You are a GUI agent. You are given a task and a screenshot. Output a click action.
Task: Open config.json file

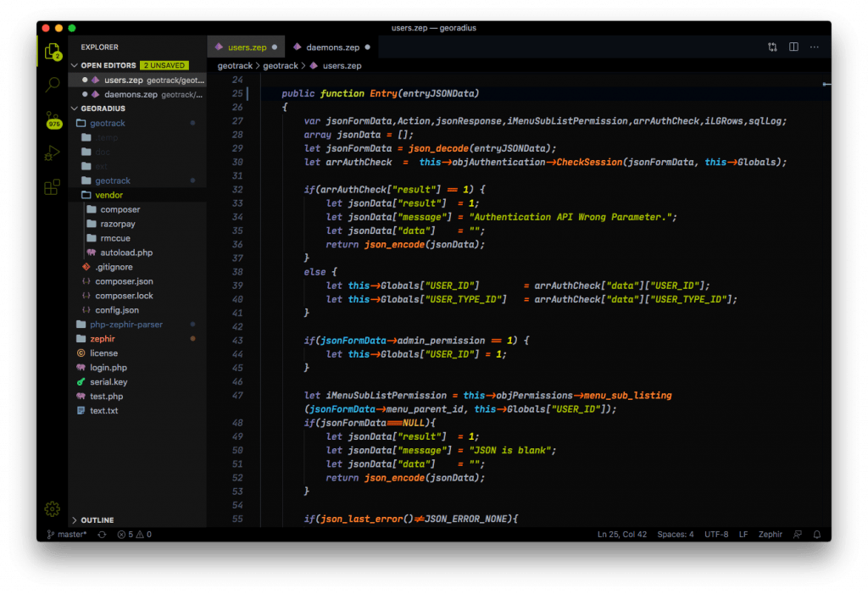pos(137,310)
